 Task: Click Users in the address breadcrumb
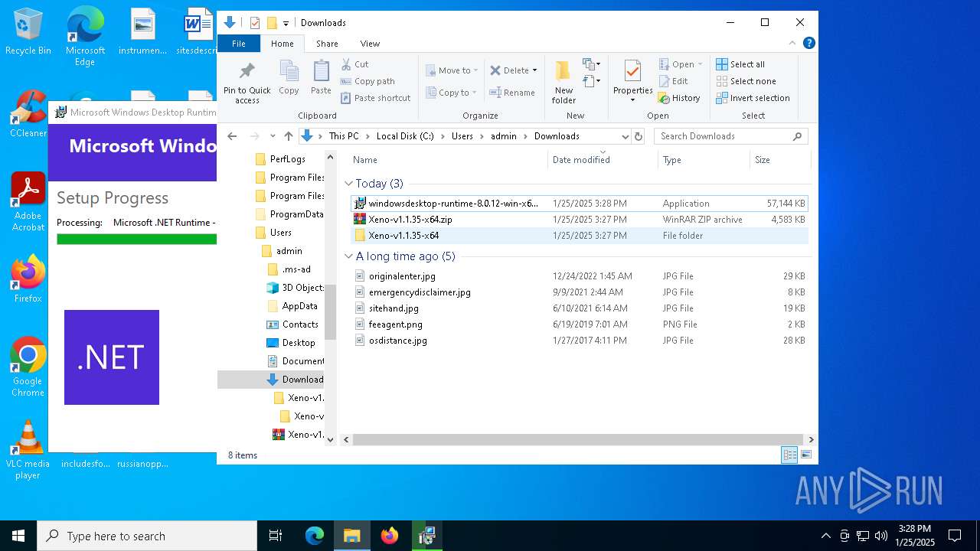[x=462, y=136]
